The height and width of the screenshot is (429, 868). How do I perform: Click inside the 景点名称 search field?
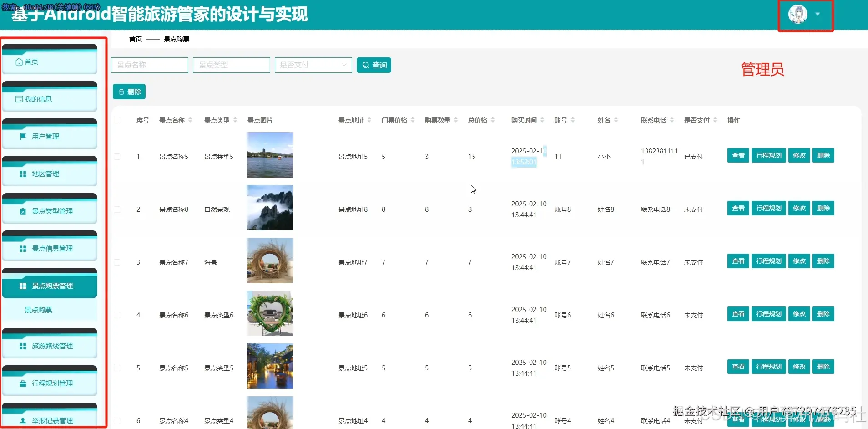[149, 65]
